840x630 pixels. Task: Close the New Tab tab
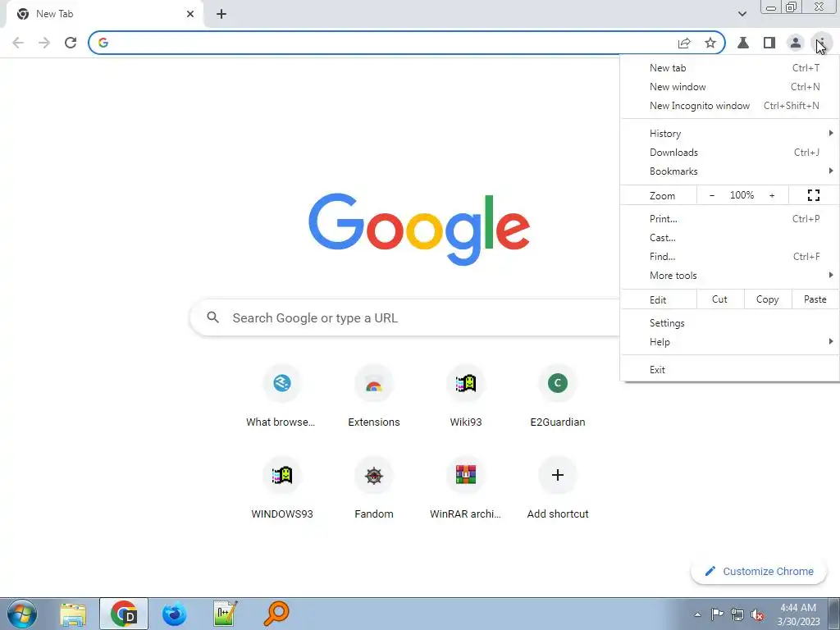[x=190, y=14]
